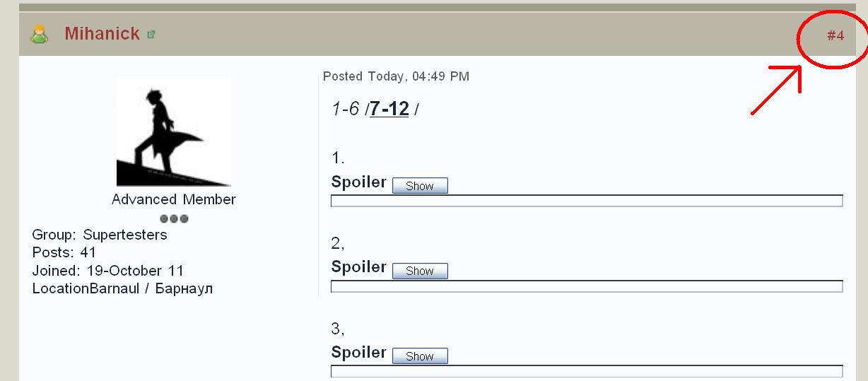
Task: Click the collapsed content box of spoiler 2
Action: coord(587,286)
